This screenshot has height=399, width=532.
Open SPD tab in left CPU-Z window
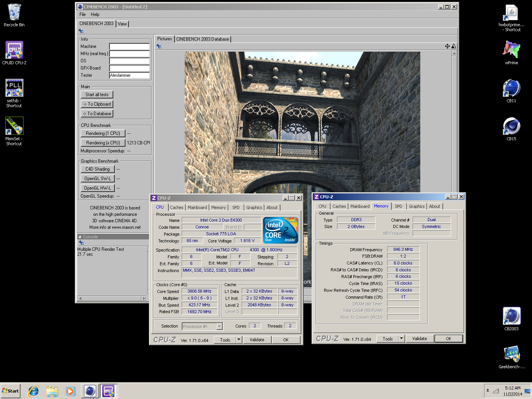236,207
